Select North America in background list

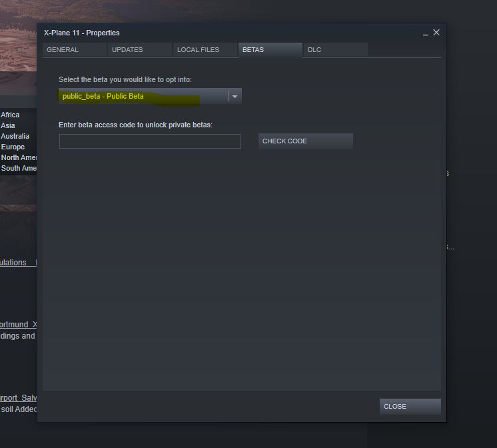[19, 157]
